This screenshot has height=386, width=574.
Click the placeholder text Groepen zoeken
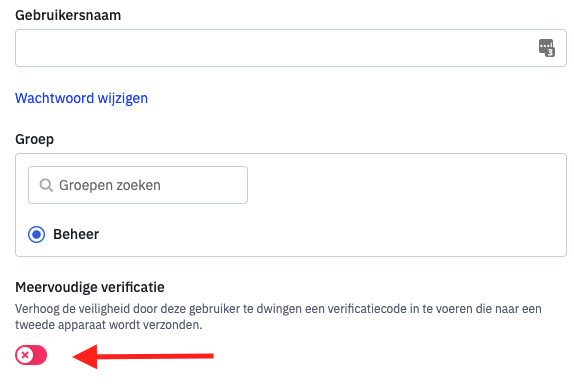pos(110,185)
